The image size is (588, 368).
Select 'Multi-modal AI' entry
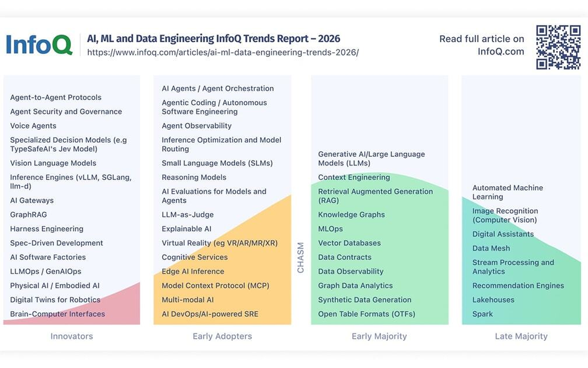(x=188, y=300)
